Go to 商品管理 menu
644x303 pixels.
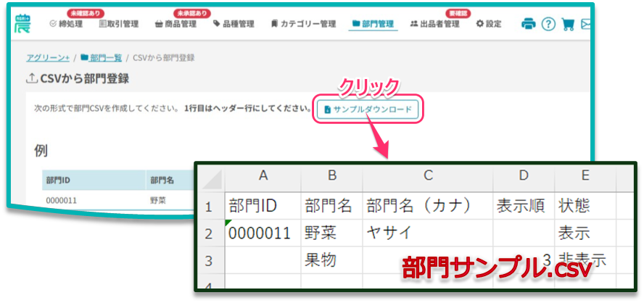pos(176,24)
